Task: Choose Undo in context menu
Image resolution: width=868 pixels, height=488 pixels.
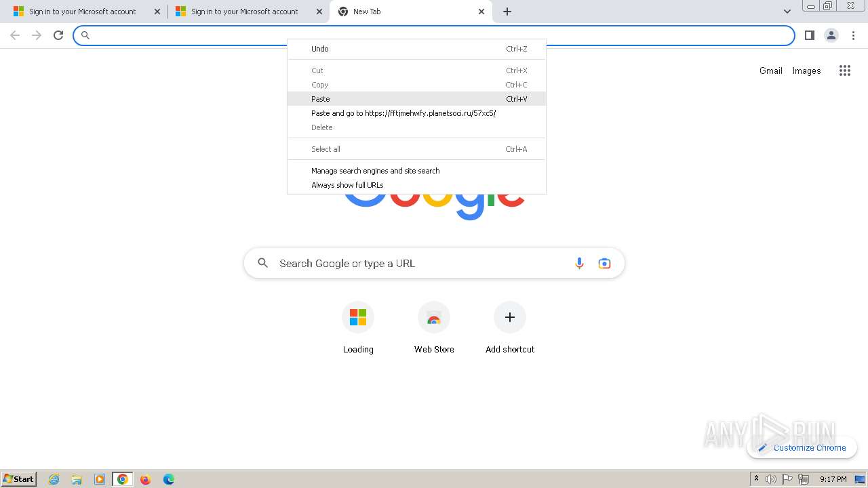Action: (x=416, y=49)
